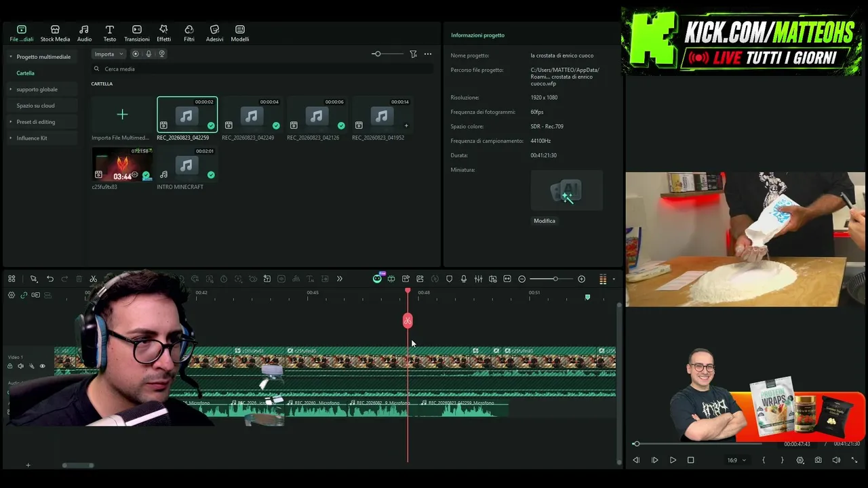Viewport: 868px width, 488px height.
Task: Click the green marker on timeline ruler
Action: 587,298
